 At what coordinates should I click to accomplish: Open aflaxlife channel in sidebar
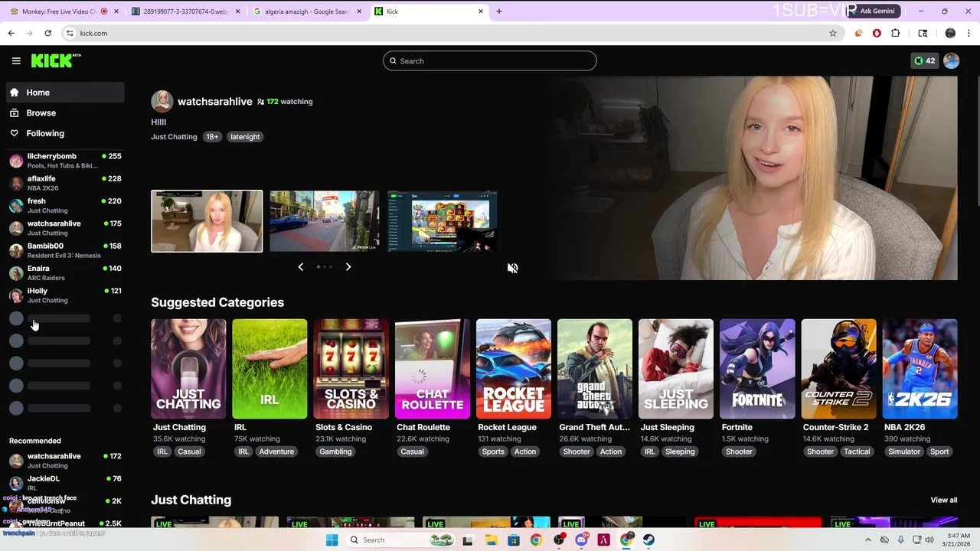[65, 183]
